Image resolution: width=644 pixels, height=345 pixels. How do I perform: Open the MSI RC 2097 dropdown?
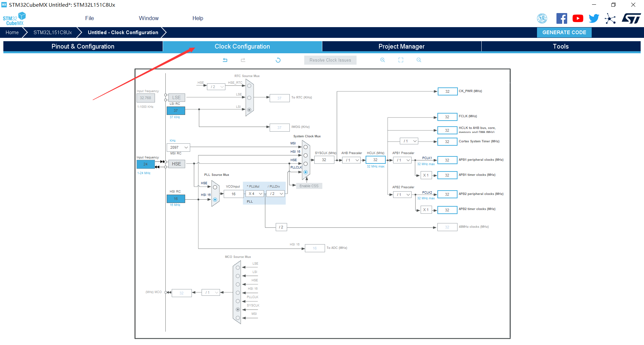point(178,147)
